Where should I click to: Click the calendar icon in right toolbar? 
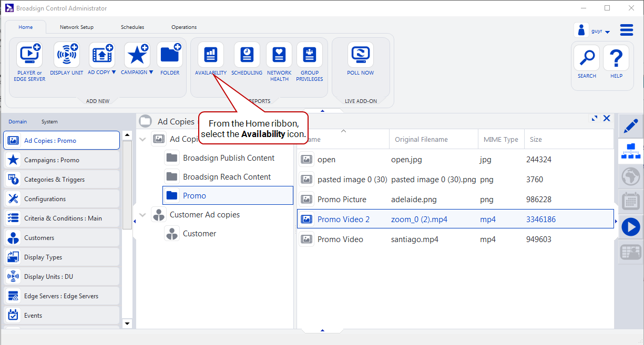pyautogui.click(x=631, y=202)
